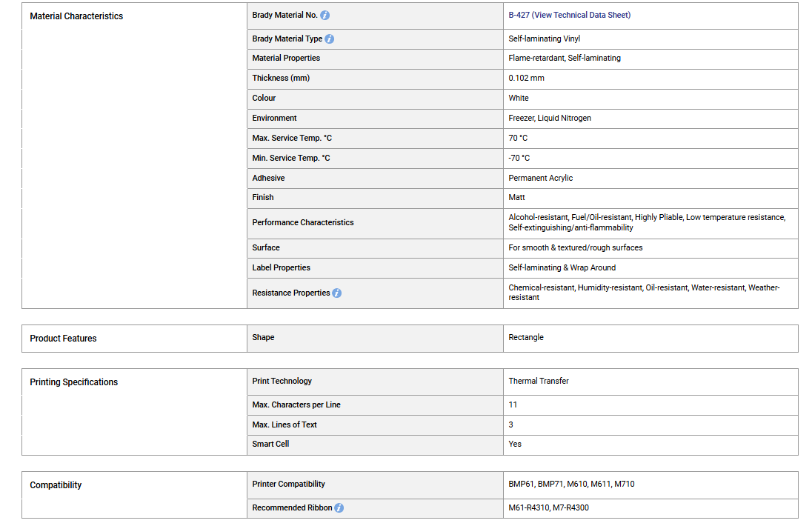Click info icon next to Resistance Properties
This screenshot has width=812, height=526.
[x=336, y=293]
